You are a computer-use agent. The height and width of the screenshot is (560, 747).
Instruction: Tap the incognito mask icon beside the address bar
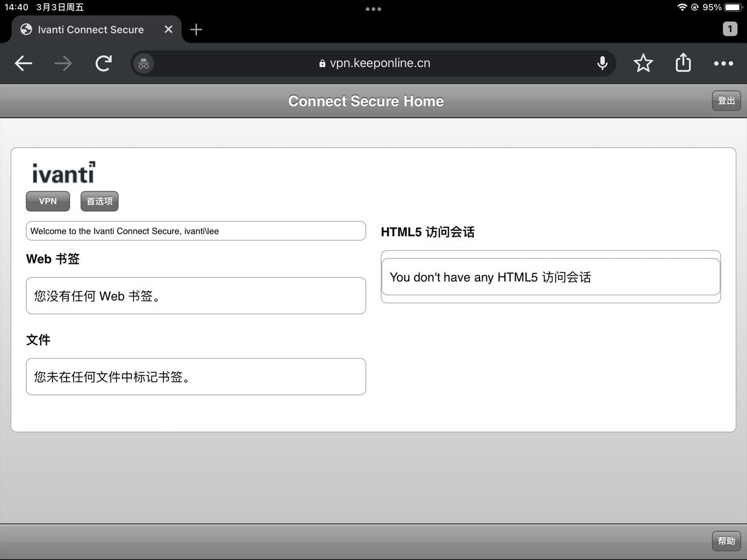click(143, 63)
